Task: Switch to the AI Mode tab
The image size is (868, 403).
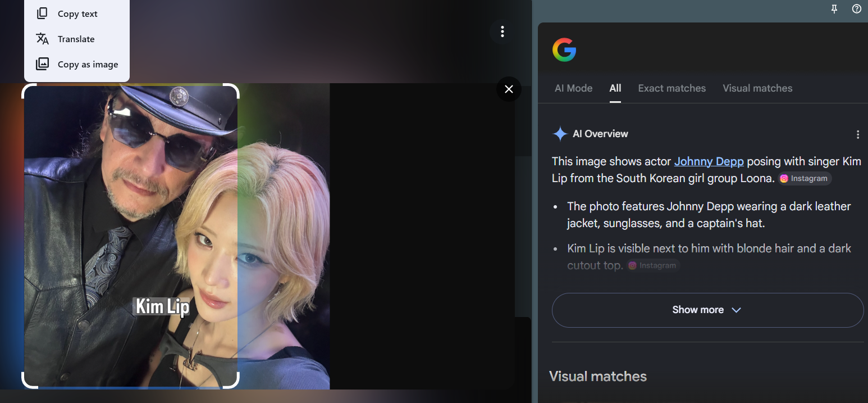Action: click(x=573, y=88)
